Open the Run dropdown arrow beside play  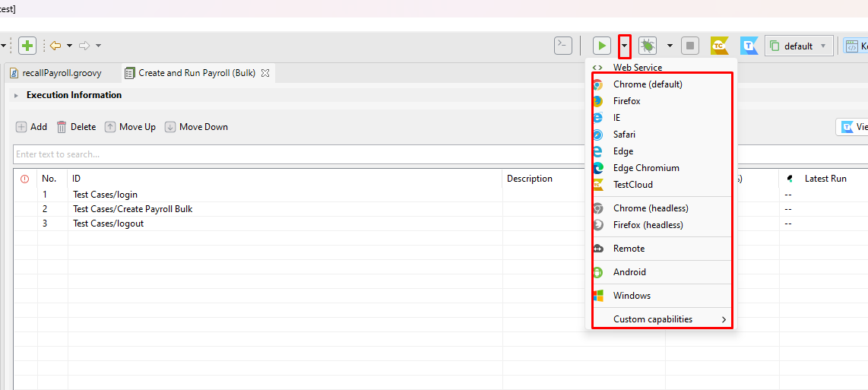tap(625, 46)
